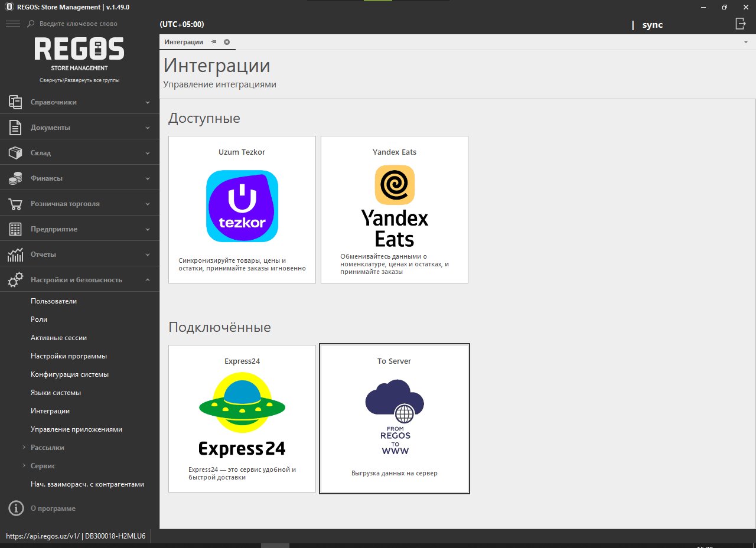Click the logout icon at top right
Screen dimensions: 756x548
(x=740, y=24)
